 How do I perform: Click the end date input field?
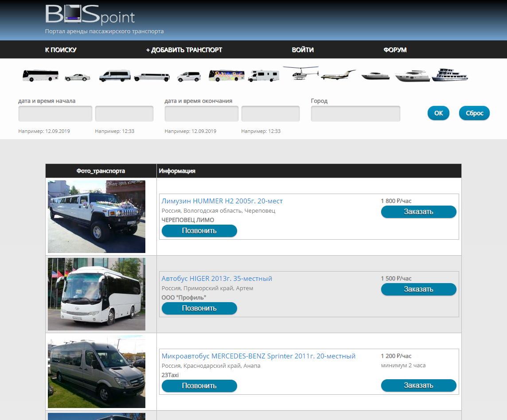pyautogui.click(x=202, y=113)
